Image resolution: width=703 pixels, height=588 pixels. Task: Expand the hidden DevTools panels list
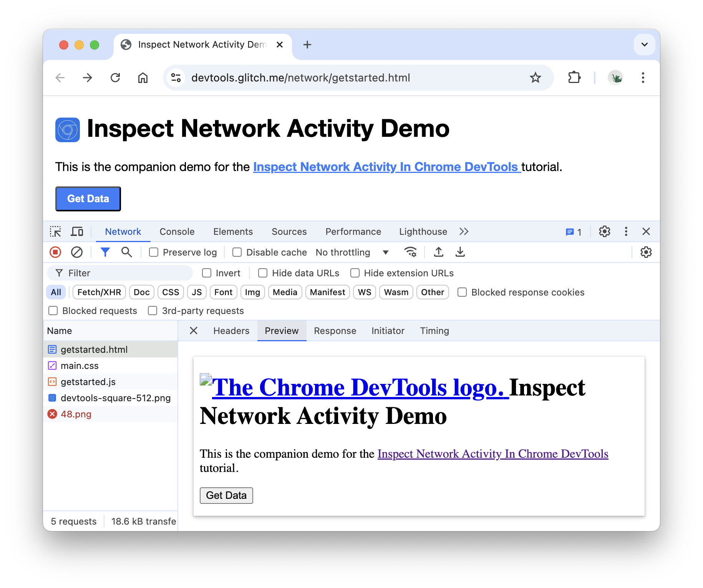(x=464, y=231)
